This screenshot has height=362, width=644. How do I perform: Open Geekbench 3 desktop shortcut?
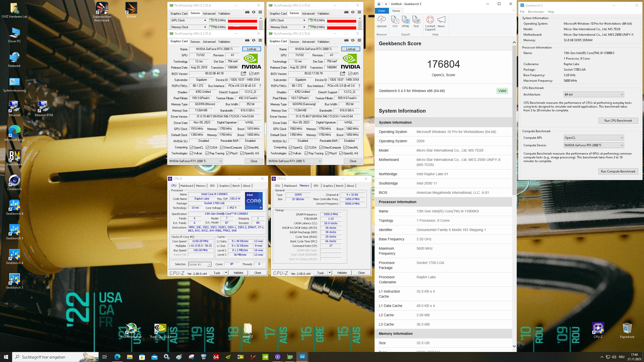(14, 281)
